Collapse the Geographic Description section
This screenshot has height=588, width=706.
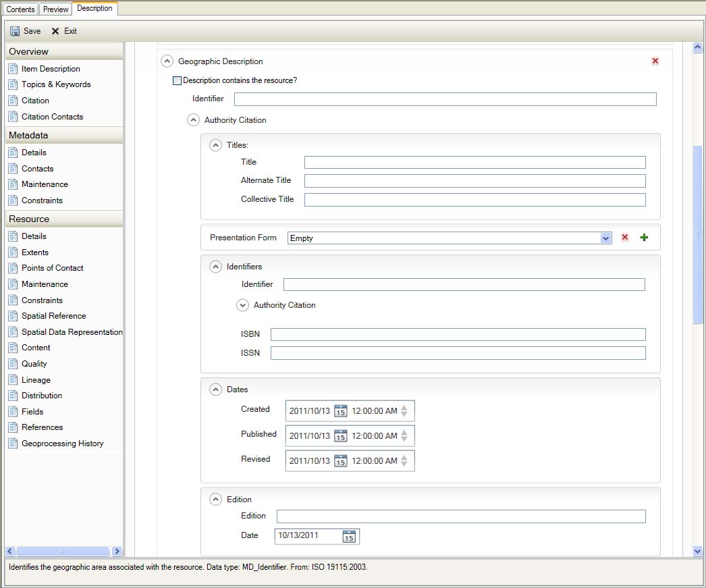167,61
